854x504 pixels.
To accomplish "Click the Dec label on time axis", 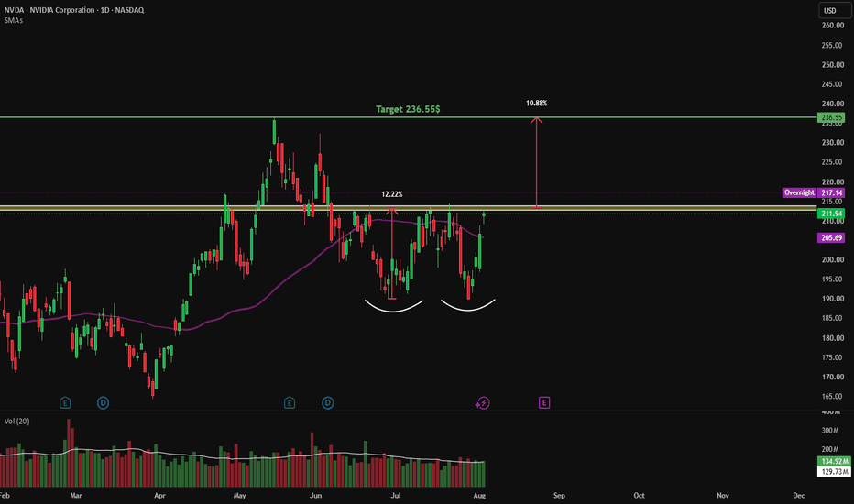I will click(798, 495).
